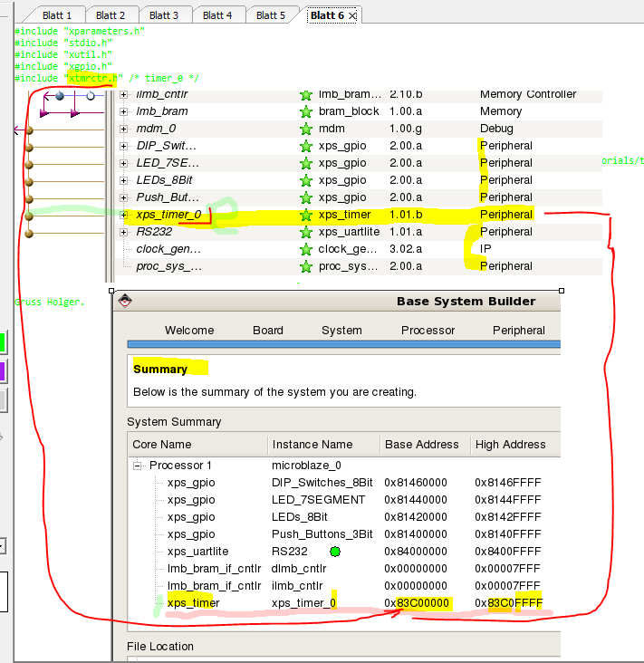The width and height of the screenshot is (644, 663).
Task: Select the LED_7SEGMENT instance name
Action: pyautogui.click(x=318, y=500)
